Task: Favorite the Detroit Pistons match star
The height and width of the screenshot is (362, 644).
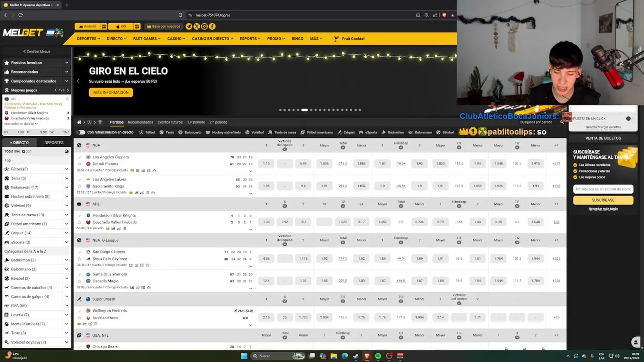Action: (79, 164)
